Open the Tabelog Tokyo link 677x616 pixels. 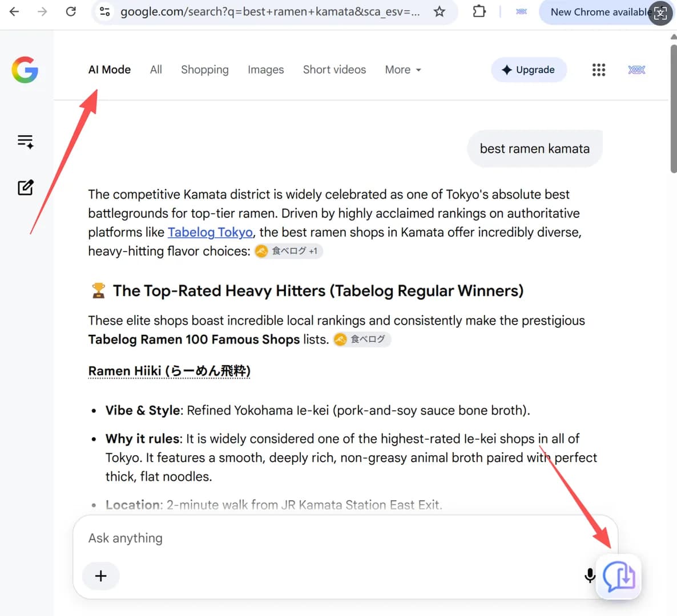210,232
